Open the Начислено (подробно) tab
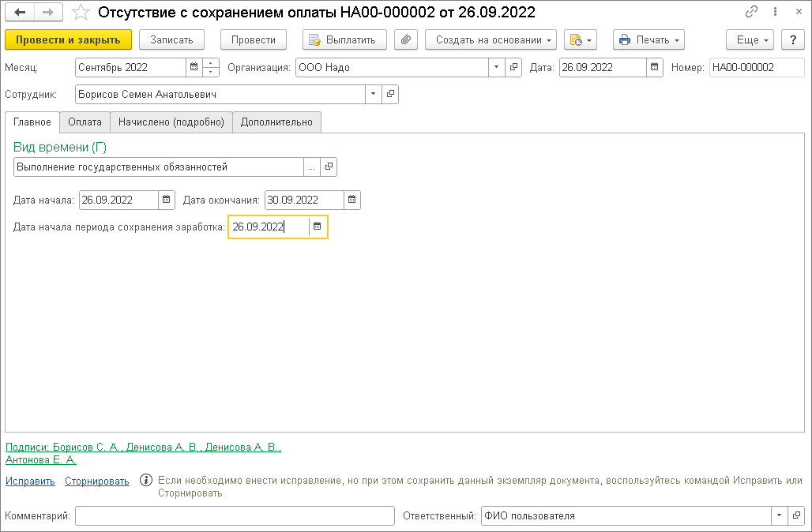 pos(171,122)
